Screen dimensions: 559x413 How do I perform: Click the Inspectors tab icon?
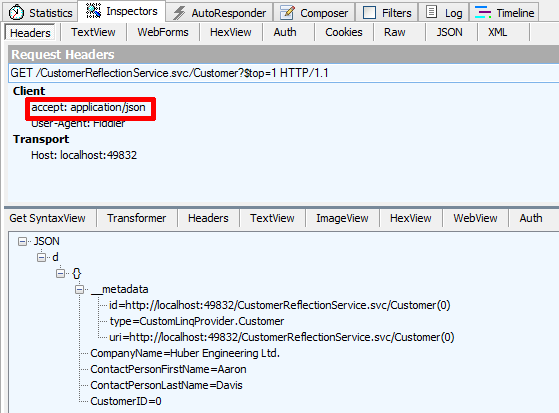[93, 11]
